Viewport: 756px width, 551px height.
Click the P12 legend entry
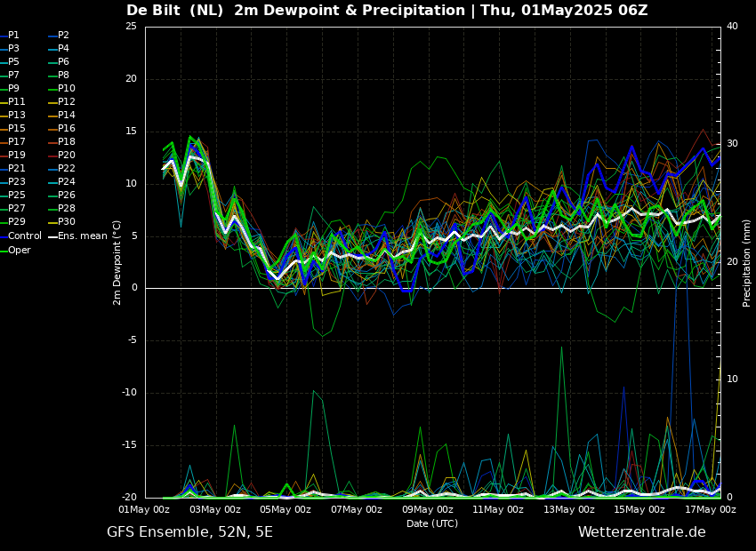[61, 101]
